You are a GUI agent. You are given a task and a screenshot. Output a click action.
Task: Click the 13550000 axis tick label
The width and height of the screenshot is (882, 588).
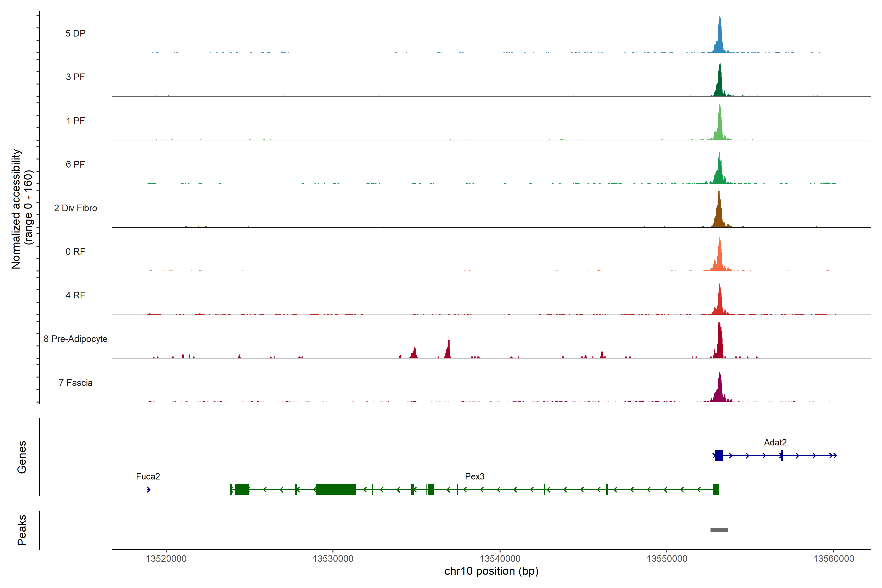coord(667,558)
